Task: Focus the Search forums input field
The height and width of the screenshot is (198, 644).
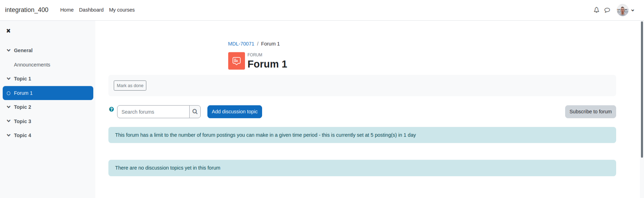Action: point(153,112)
